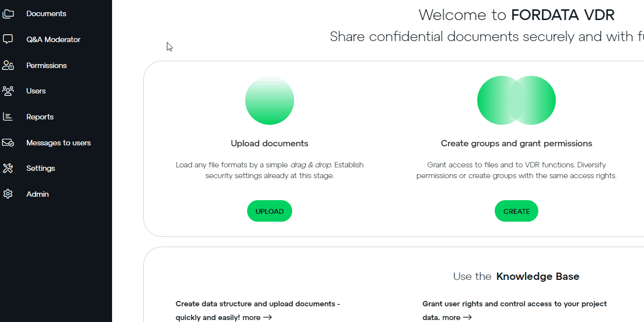Click the 'Upload documents' heading
Viewport: 644px width, 322px height.
point(270,143)
